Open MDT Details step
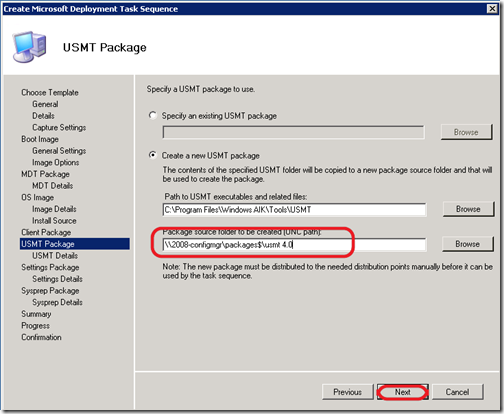Screen dimensions: 504x414 click(x=53, y=186)
